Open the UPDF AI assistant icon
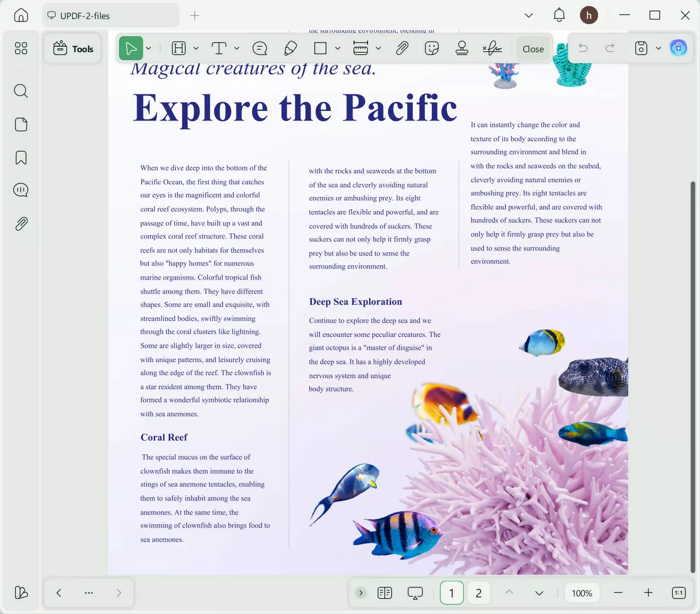 pos(678,48)
